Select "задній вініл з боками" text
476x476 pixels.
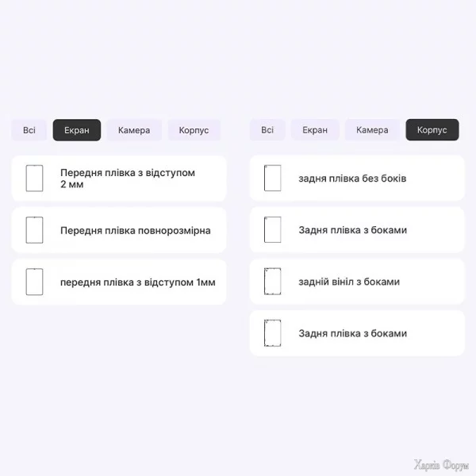point(349,282)
